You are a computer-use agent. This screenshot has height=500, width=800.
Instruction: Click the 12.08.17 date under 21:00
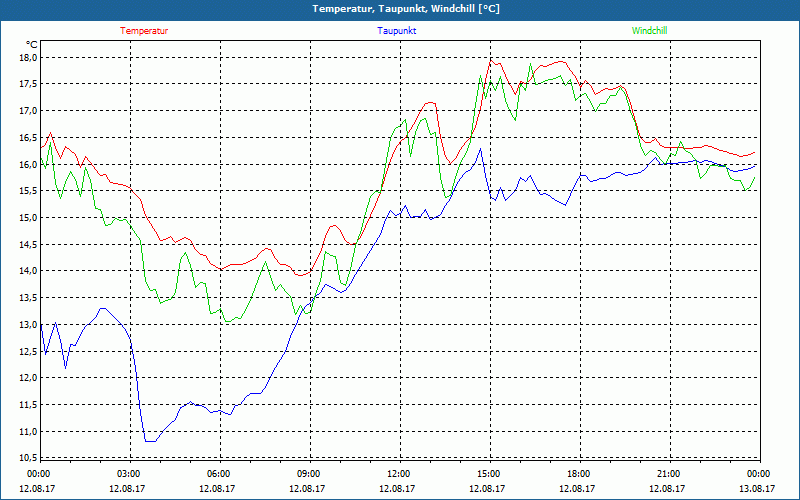[667, 488]
